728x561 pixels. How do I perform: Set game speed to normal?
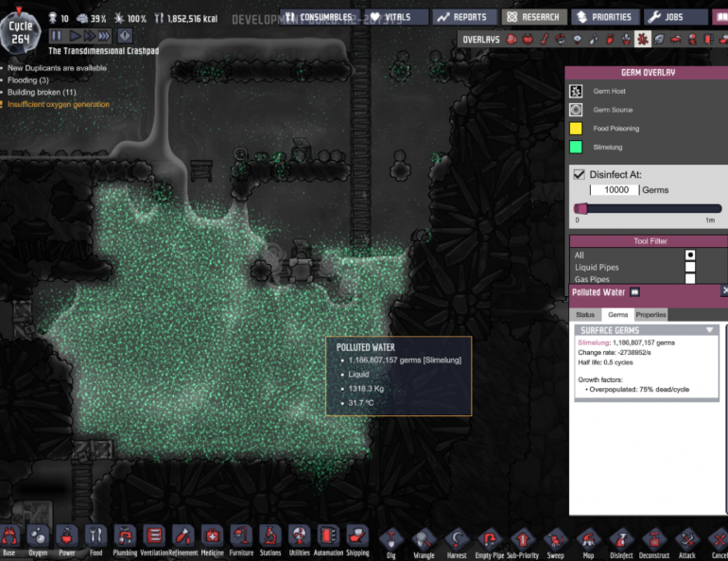coord(75,36)
